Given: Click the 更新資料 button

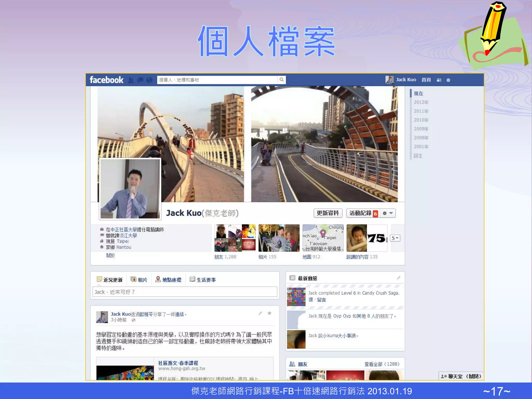Looking at the screenshot, I should tap(328, 213).
